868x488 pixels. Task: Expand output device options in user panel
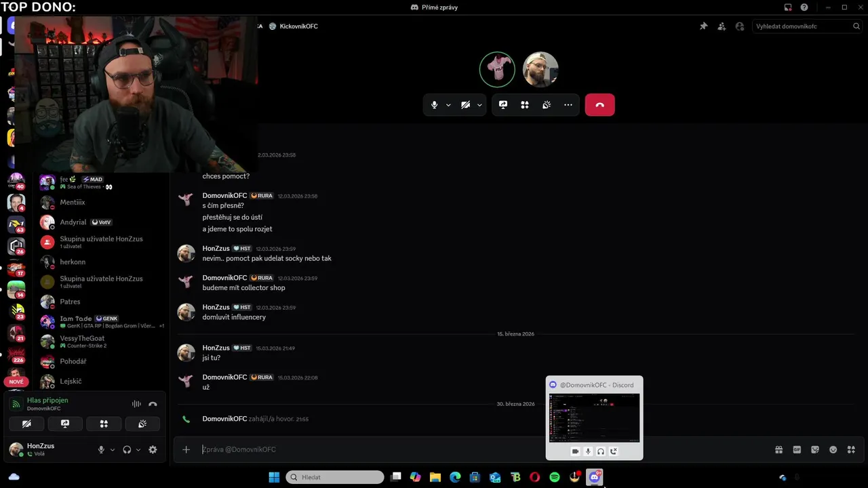point(138,449)
